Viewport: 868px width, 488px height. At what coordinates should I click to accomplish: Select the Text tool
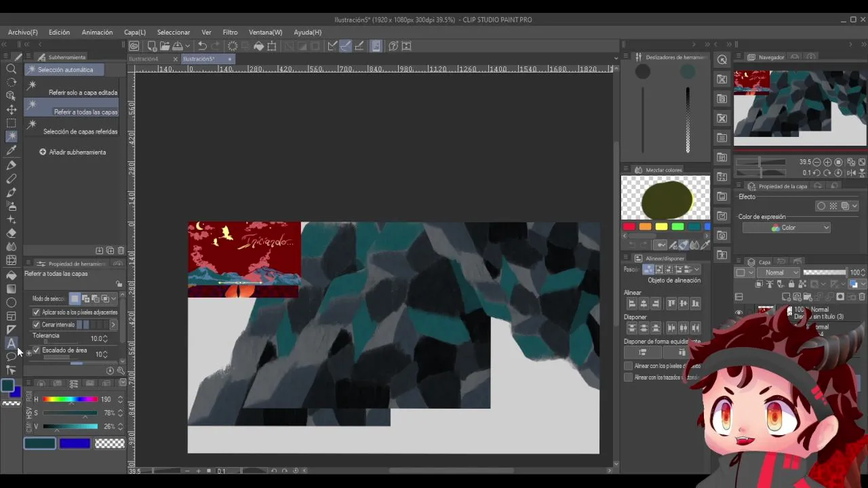[x=11, y=344]
